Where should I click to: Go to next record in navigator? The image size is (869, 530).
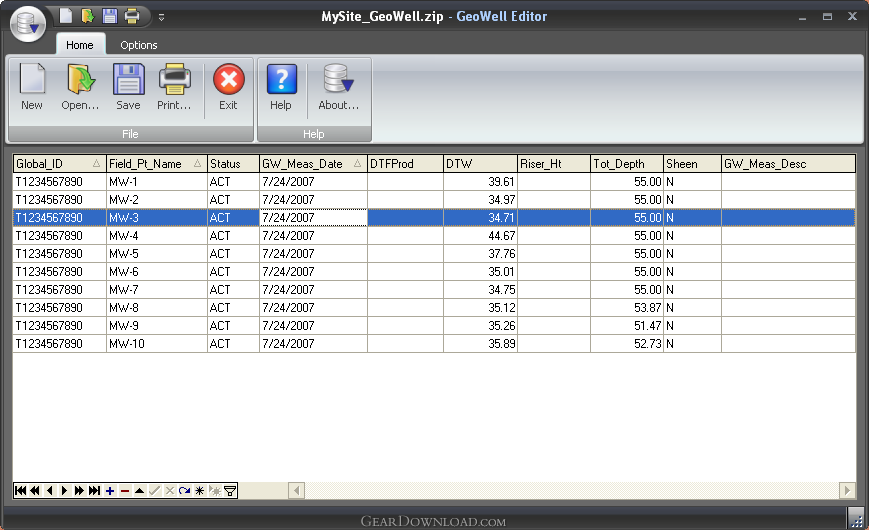[x=64, y=491]
